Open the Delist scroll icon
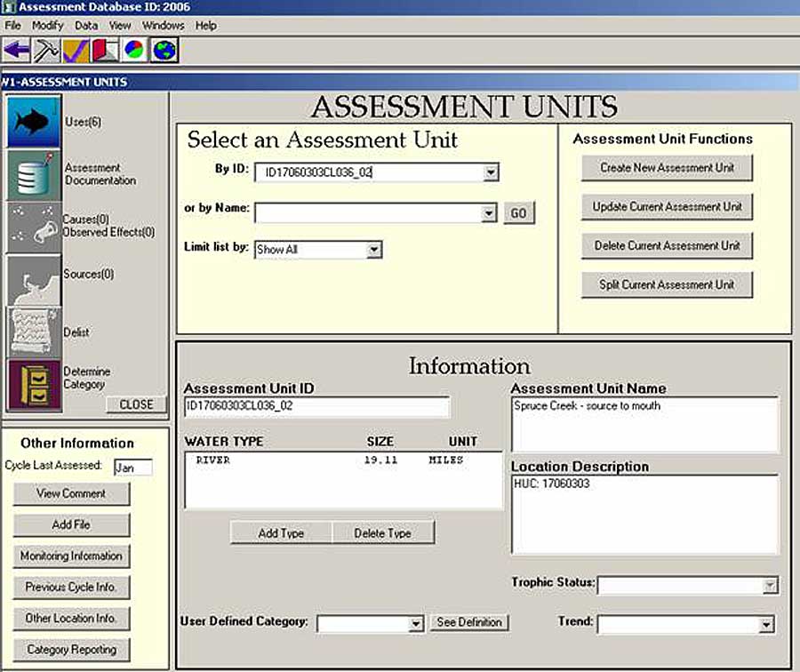Screen dimensions: 800x672 pos(34,332)
